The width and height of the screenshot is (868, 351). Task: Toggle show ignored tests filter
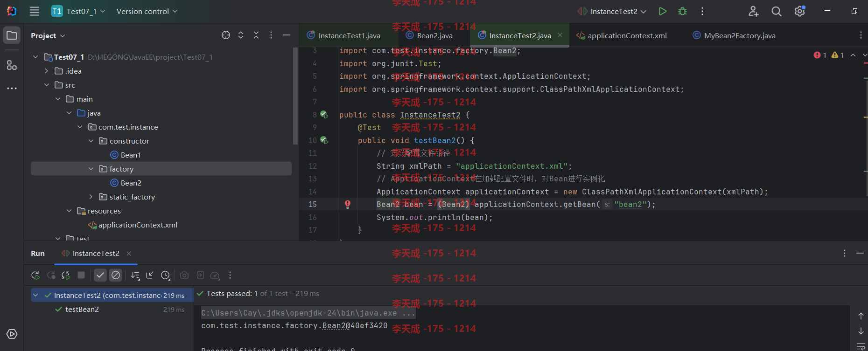tap(116, 275)
